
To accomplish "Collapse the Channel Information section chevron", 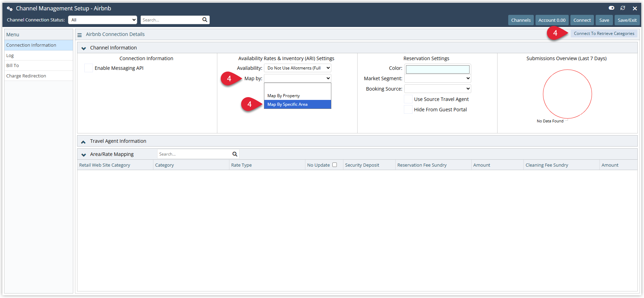I will (x=84, y=48).
